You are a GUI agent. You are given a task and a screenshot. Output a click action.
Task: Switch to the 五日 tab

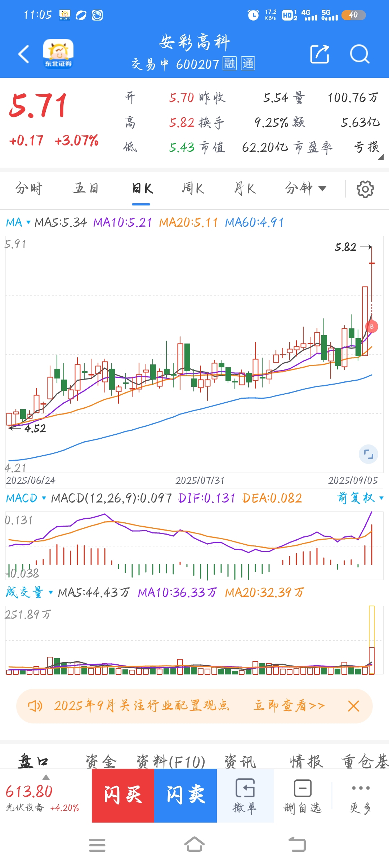pyautogui.click(x=85, y=188)
